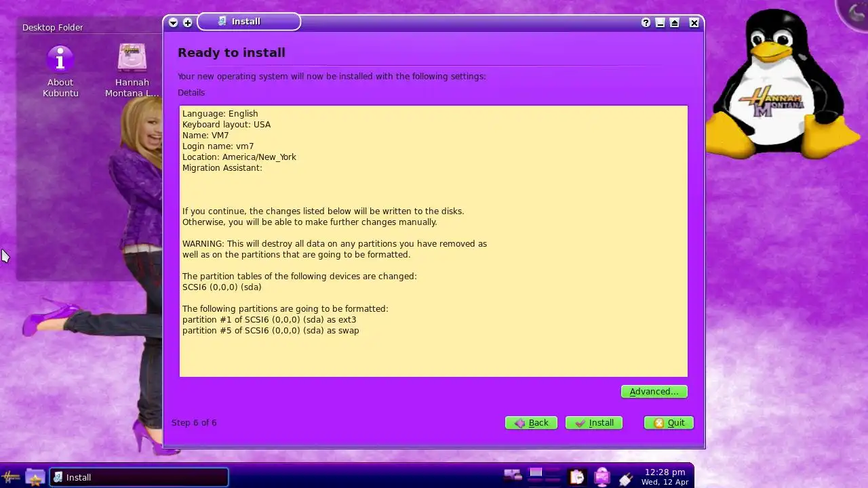Click the 'Language: English' line
Screen dimensions: 868x488
click(220, 113)
